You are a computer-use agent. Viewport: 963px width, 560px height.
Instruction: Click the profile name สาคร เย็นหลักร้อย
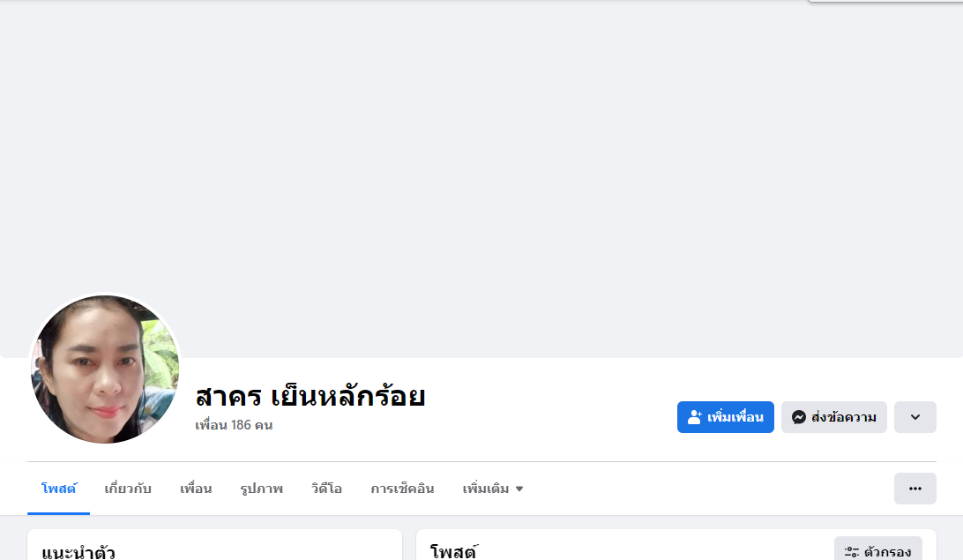310,396
